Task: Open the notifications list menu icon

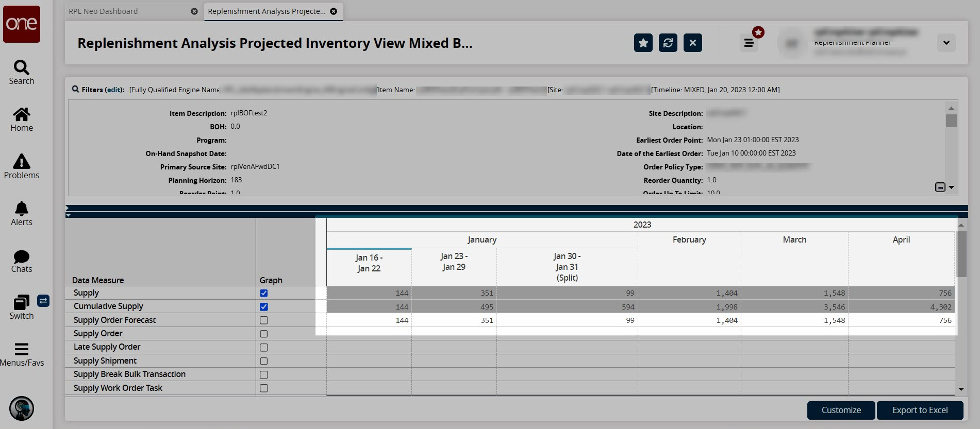Action: 749,43
